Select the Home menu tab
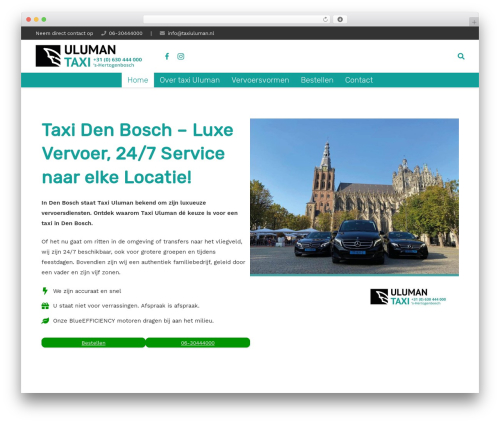Viewport: 500px width, 423px height. pos(138,80)
